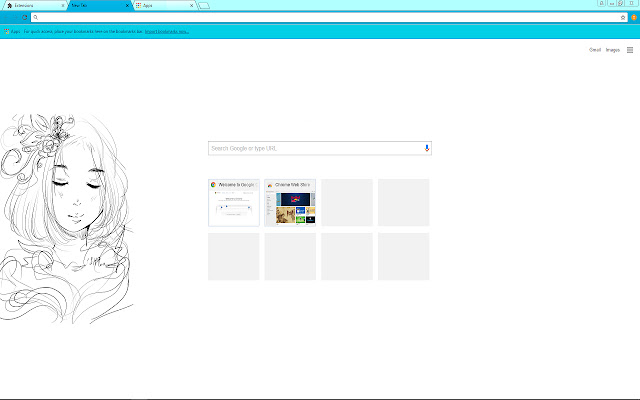
Task: Open the Gmail link
Action: coord(595,50)
